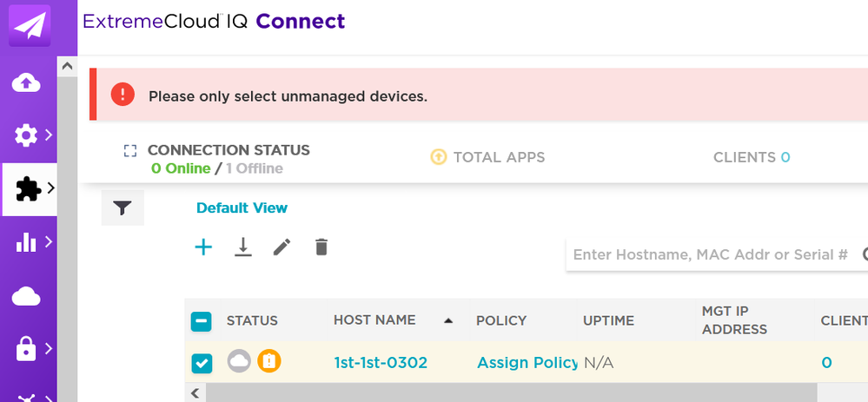This screenshot has height=402, width=868.
Task: Click the clients count 0 in row
Action: coord(826,363)
